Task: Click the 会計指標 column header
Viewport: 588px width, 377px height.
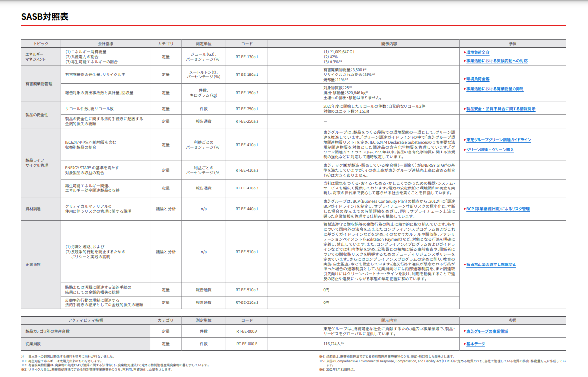Action: pyautogui.click(x=106, y=44)
